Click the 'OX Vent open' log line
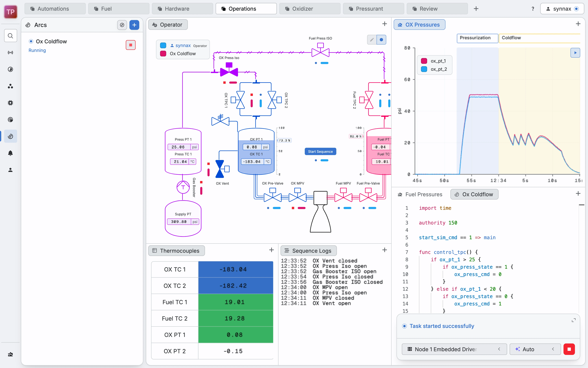The width and height of the screenshot is (588, 368). coord(316,303)
